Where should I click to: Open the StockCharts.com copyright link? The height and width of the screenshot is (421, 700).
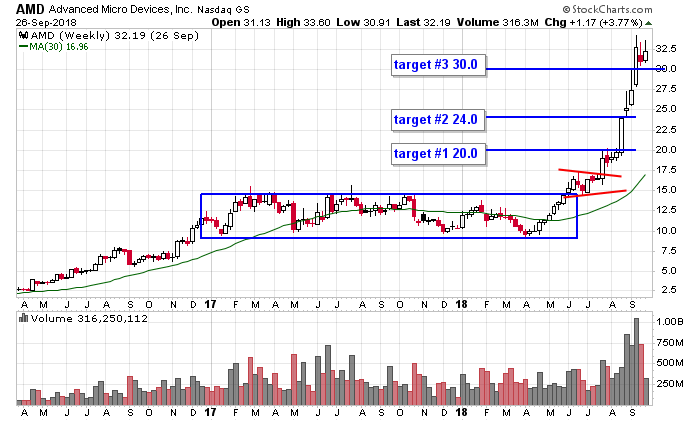607,9
